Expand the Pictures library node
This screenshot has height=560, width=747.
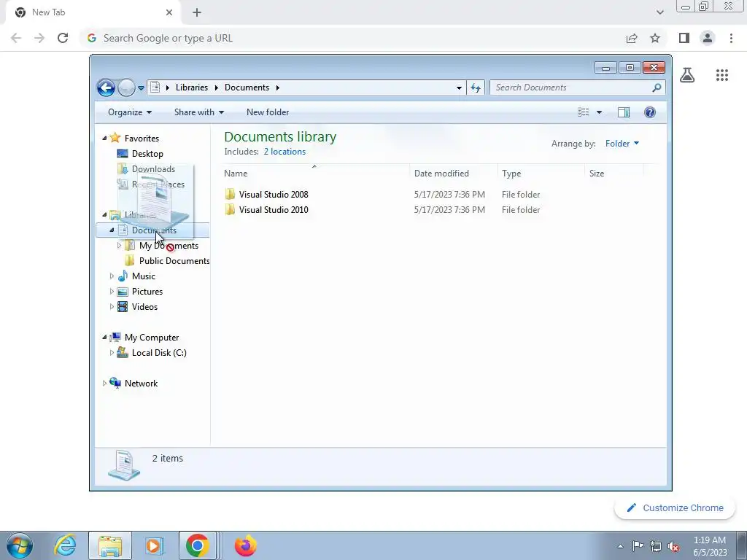112,292
